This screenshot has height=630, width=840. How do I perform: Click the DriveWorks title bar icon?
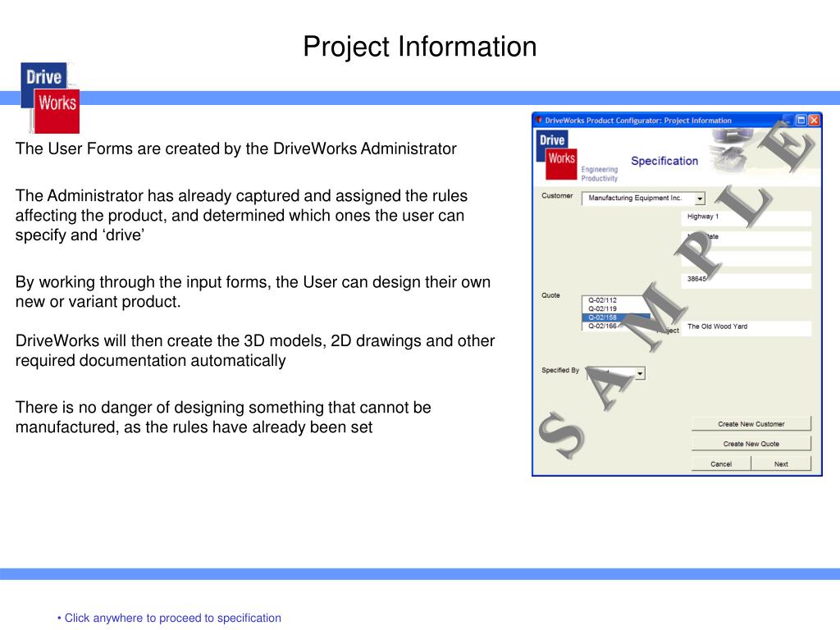click(539, 120)
